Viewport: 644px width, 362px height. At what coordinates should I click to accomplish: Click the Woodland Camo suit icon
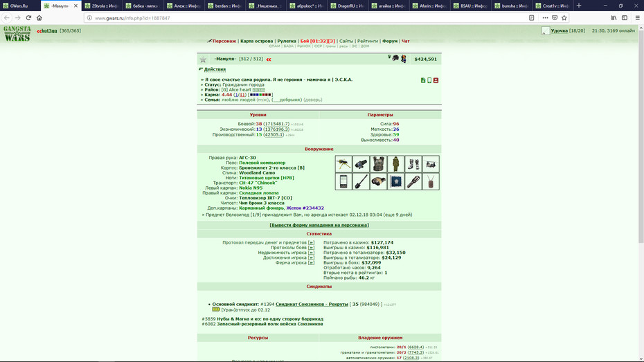(x=395, y=164)
